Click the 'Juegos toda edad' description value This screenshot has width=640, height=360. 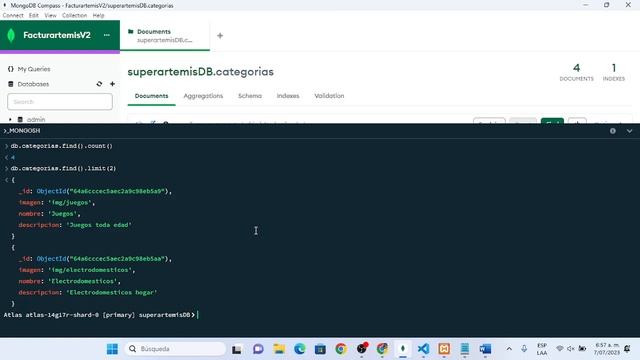point(99,225)
